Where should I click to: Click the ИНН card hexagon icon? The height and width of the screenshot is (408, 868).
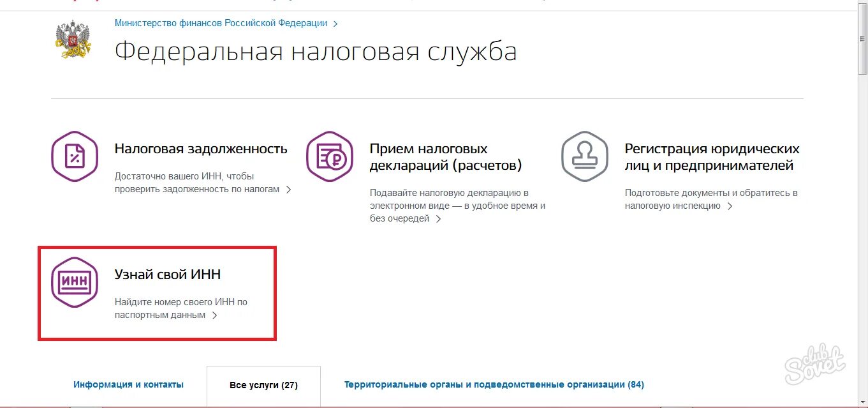point(75,282)
